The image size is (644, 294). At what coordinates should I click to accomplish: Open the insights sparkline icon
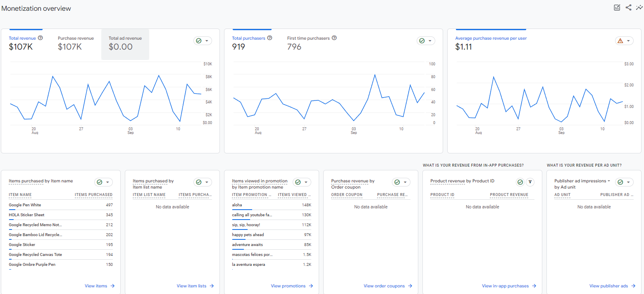[639, 7]
